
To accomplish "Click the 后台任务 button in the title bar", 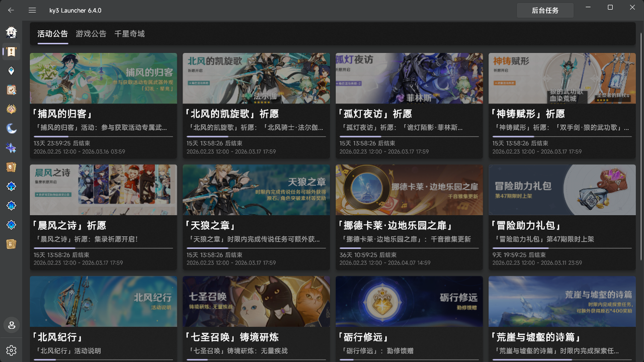I will 545,10.
